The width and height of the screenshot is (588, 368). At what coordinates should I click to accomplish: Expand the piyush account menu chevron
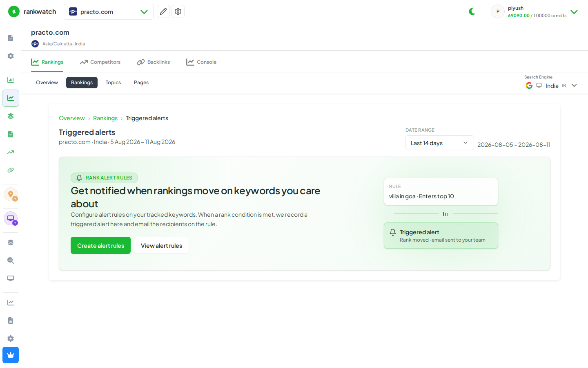click(x=574, y=12)
